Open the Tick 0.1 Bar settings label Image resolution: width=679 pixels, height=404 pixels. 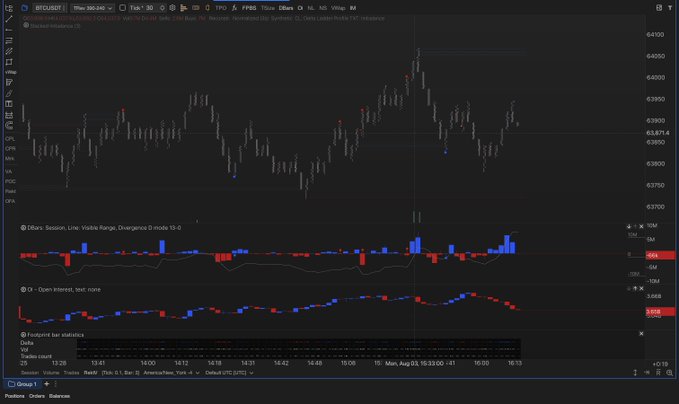pos(120,373)
